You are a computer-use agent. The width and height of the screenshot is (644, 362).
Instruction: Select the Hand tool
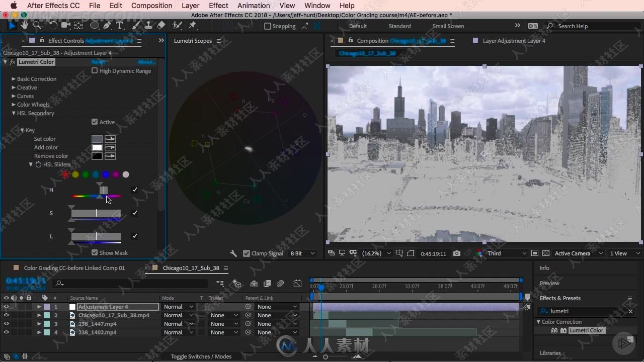(24, 25)
